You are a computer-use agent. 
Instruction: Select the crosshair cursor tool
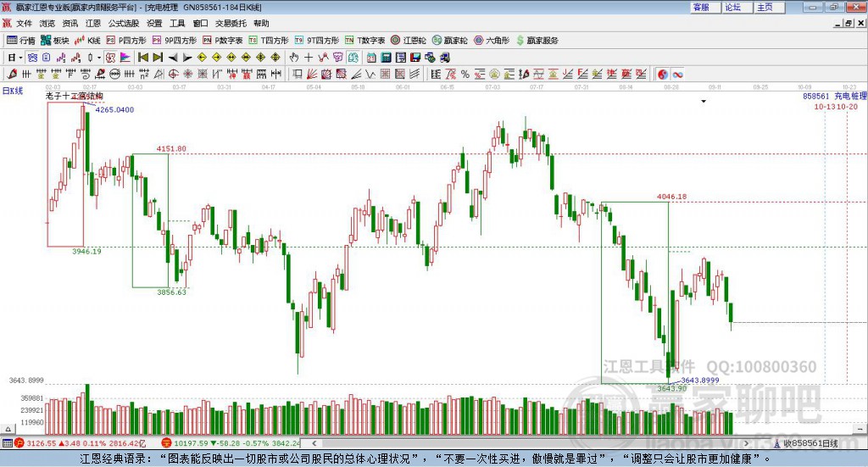309,58
